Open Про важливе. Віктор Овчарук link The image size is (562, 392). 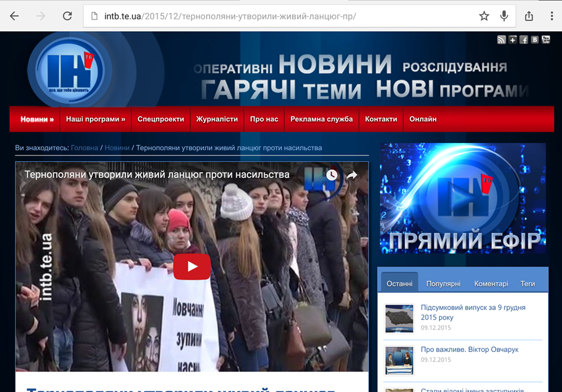click(470, 350)
